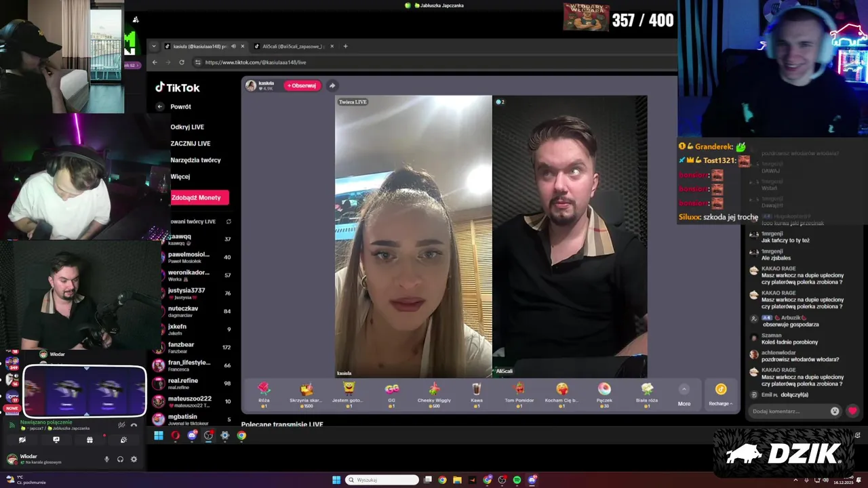Viewport: 868px width, 488px height.
Task: Open the weather widget on taskbar
Action: 26,480
